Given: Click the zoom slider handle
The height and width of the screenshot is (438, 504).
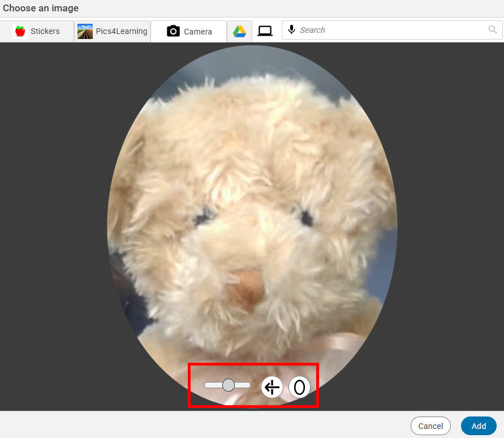Looking at the screenshot, I should 229,385.
